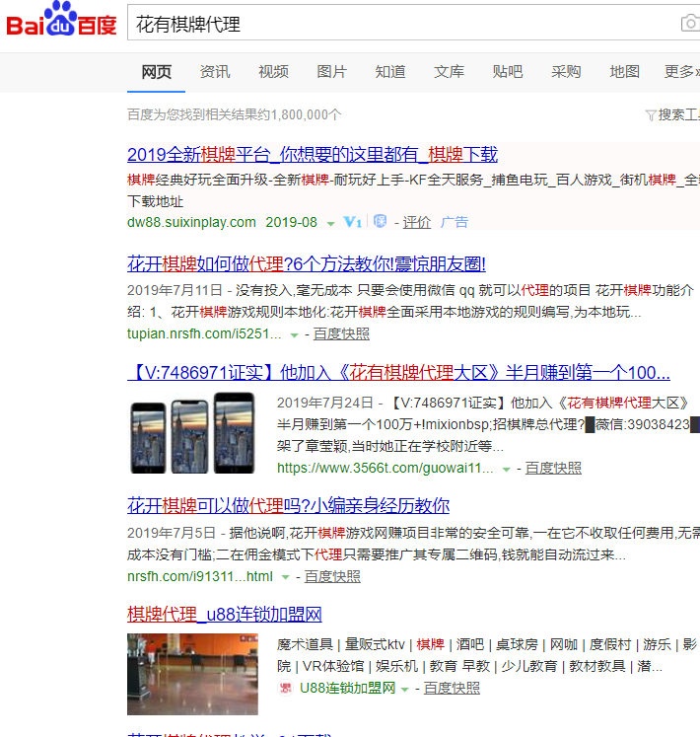The height and width of the screenshot is (737, 700).
Task: Click the U88连锁加盟网 source name
Action: point(348,689)
